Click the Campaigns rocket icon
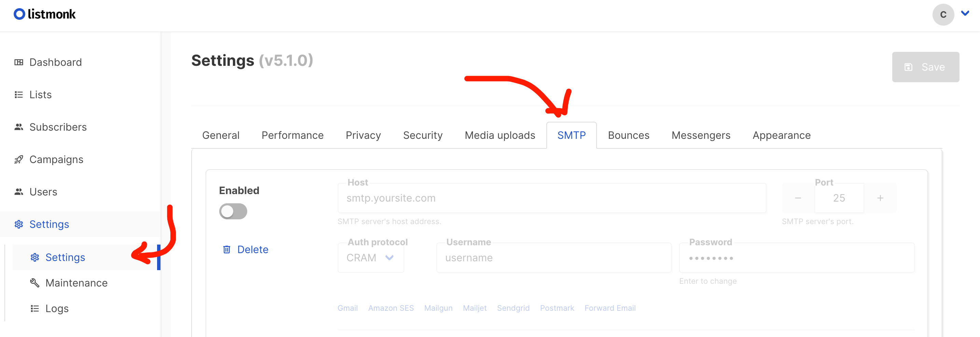Image resolution: width=980 pixels, height=337 pixels. [19, 160]
